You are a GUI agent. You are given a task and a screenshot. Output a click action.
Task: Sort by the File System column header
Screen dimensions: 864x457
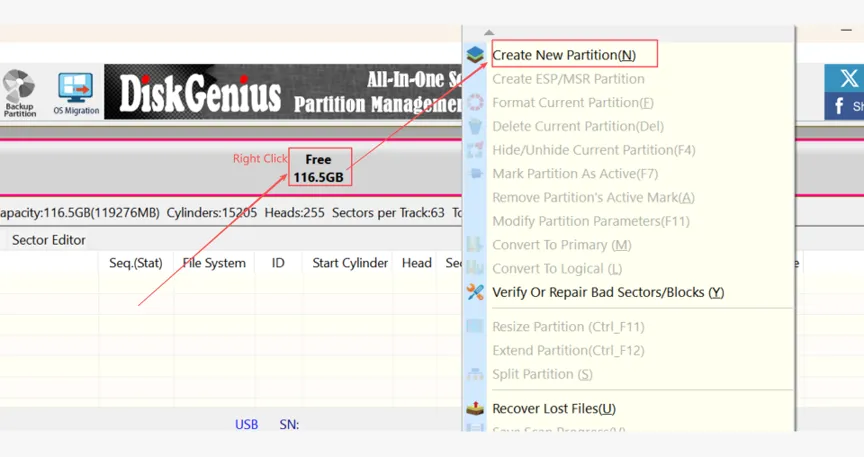tap(214, 263)
